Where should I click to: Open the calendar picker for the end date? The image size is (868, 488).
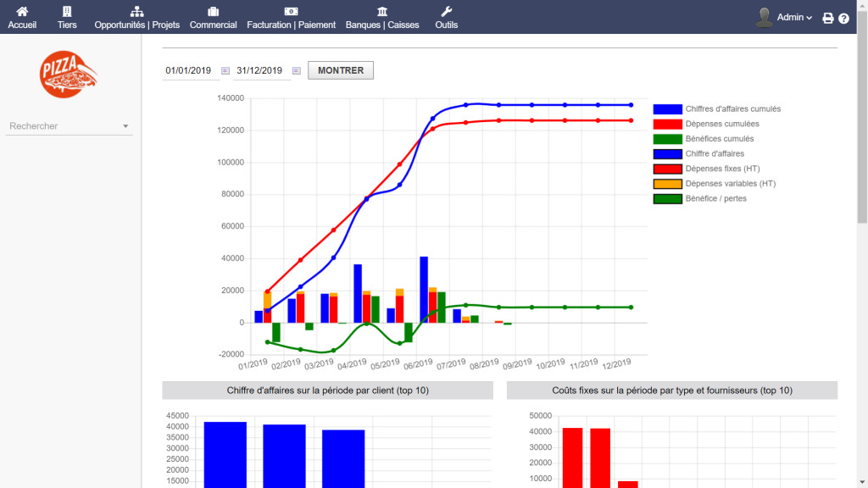tap(296, 71)
